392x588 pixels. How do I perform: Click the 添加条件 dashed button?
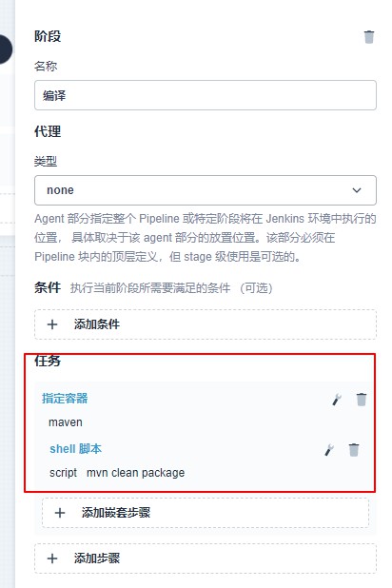[x=206, y=324]
